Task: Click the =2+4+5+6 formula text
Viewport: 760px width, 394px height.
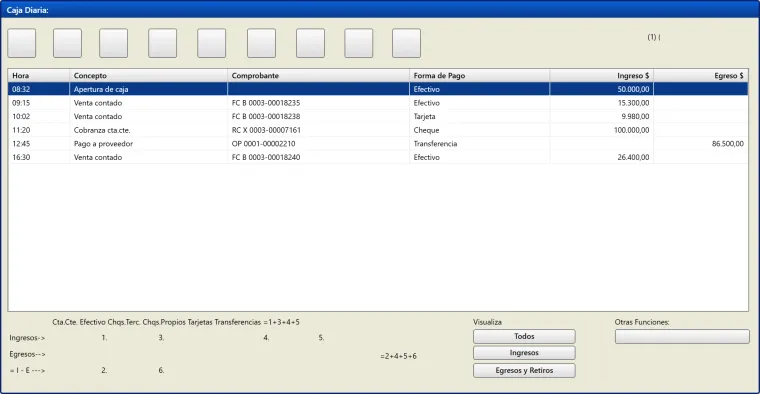Action: [x=398, y=356]
